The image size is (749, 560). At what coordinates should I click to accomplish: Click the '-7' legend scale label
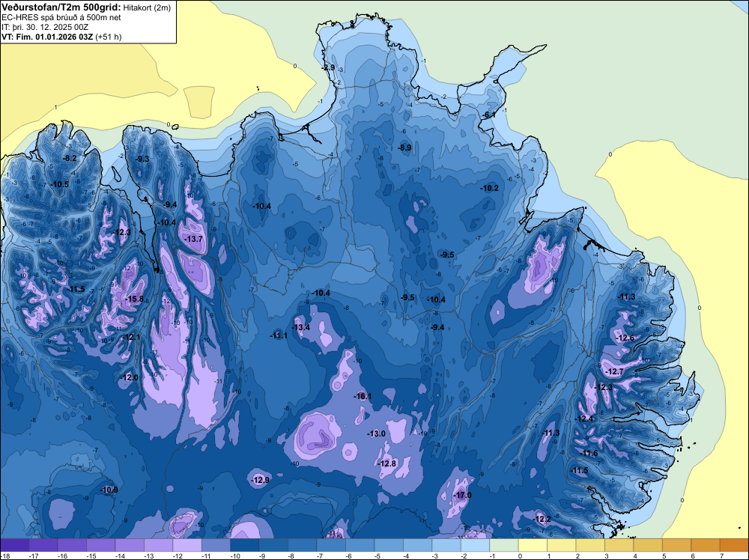pyautogui.click(x=321, y=556)
